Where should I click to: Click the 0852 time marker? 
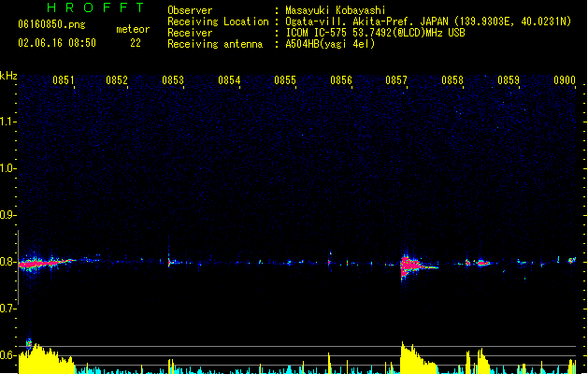pos(117,80)
